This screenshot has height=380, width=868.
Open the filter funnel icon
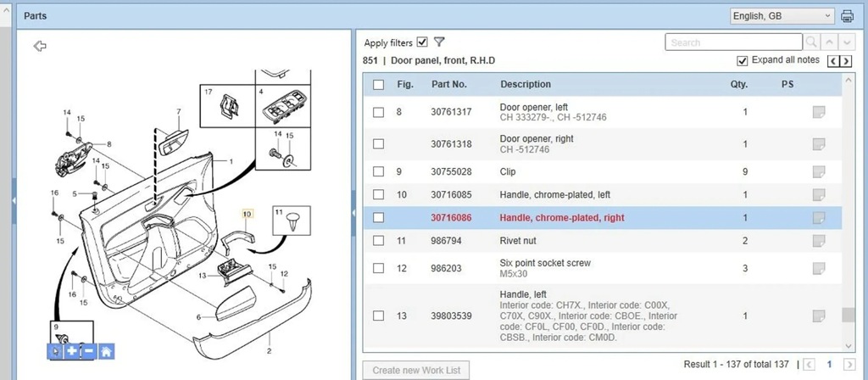(439, 42)
